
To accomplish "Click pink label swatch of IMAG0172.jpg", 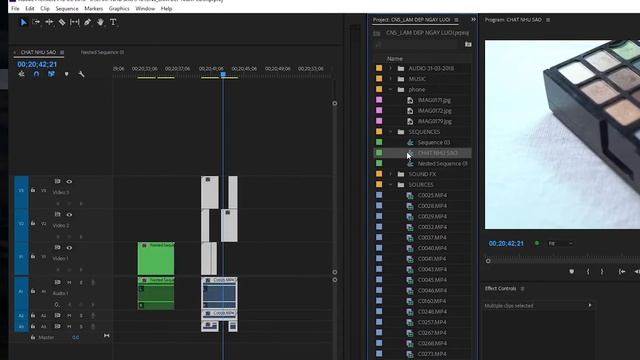I will click(x=379, y=111).
